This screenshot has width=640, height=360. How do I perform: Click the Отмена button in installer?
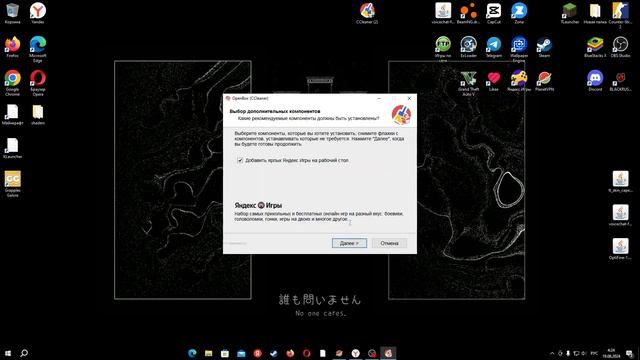(x=389, y=243)
